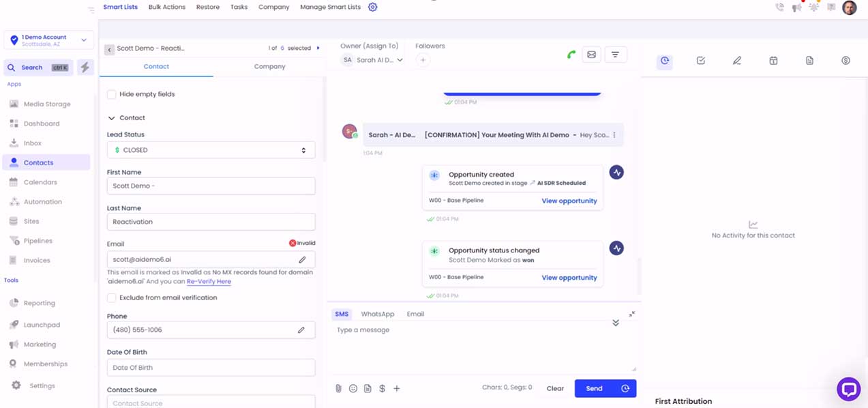This screenshot has height=408, width=868.
Task: Open the Tasks panel in the right sidebar
Action: 700,60
